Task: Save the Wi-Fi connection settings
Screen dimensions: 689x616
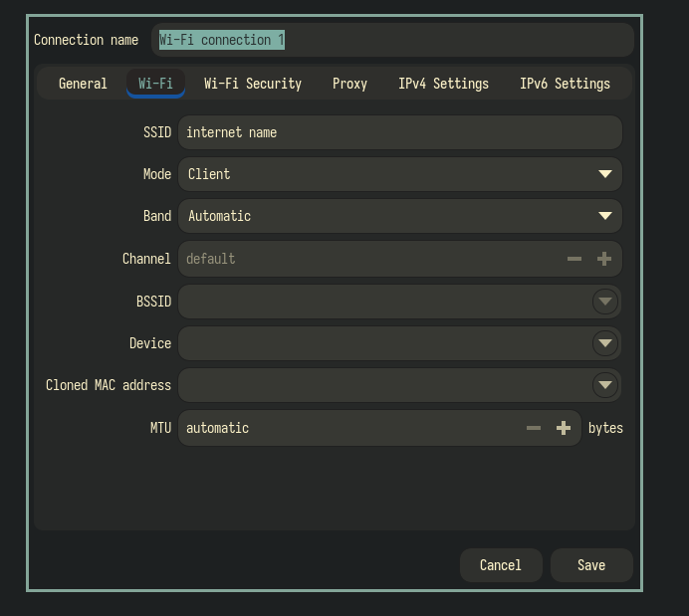Action: 591,565
